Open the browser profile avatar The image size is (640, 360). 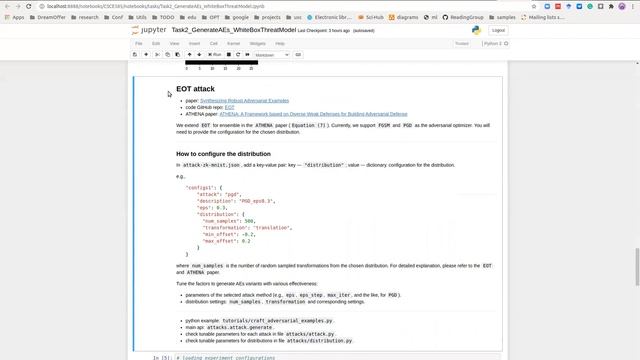[x=622, y=7]
